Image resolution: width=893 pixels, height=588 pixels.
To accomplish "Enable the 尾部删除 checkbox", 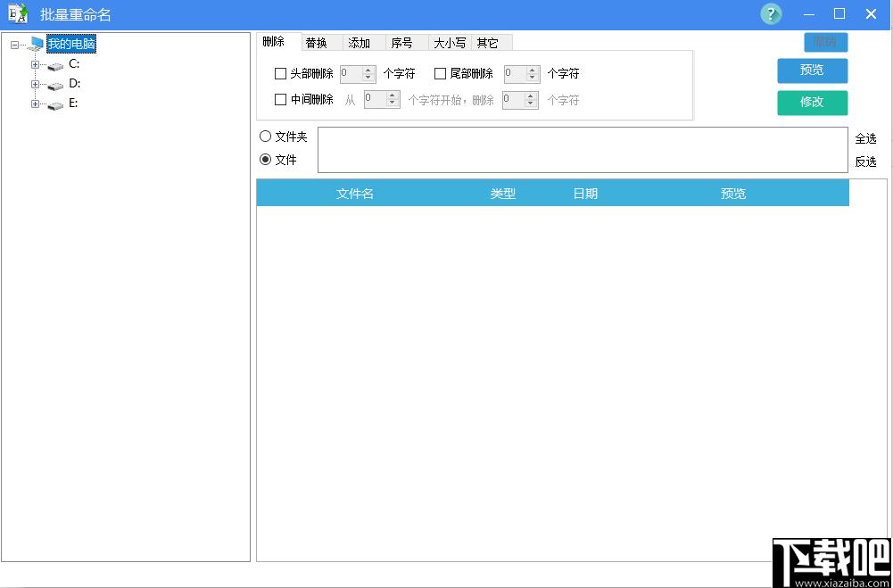I will (x=440, y=74).
